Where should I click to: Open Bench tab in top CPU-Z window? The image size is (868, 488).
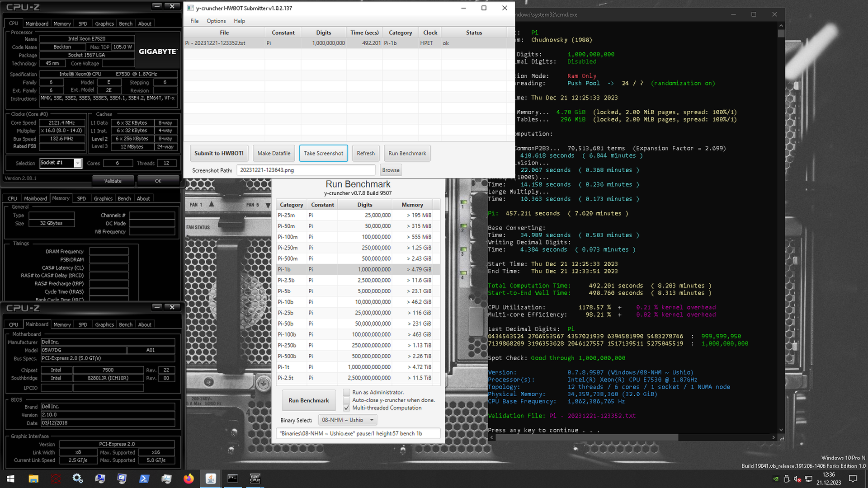point(126,23)
